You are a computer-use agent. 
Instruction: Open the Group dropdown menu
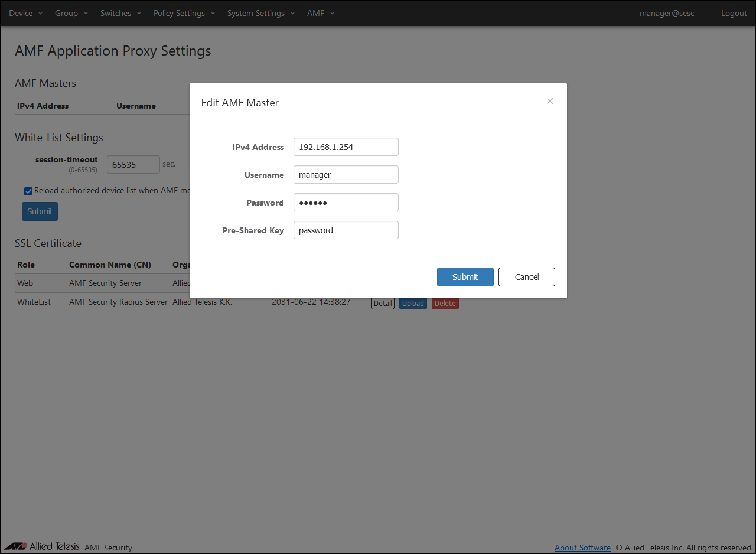tap(71, 13)
